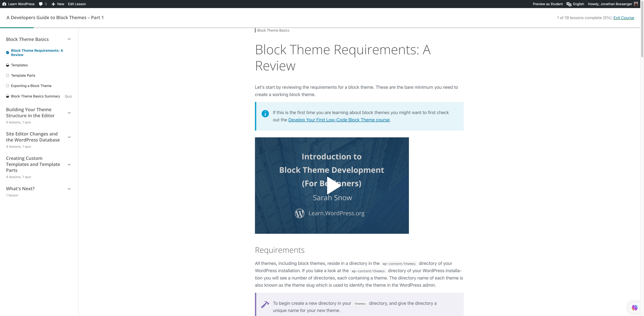Click the Exporting a Block Theme status circle
Screen dimensions: 644x316
(8, 86)
